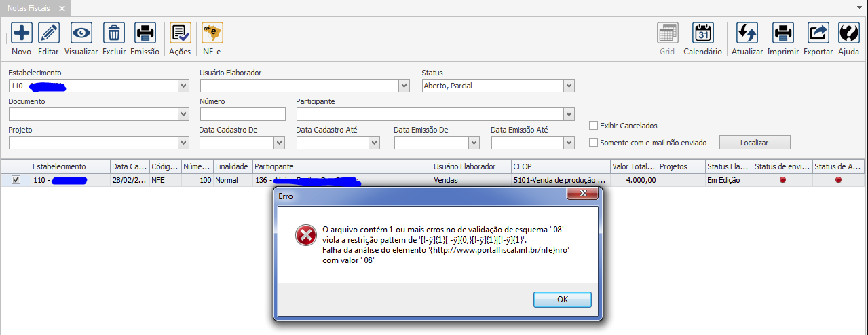Expand the Status dropdown

click(569, 86)
